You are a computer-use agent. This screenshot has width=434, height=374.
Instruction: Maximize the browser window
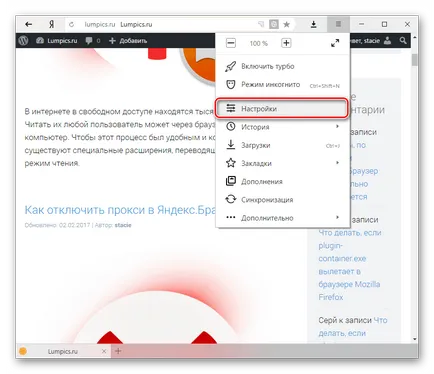384,24
